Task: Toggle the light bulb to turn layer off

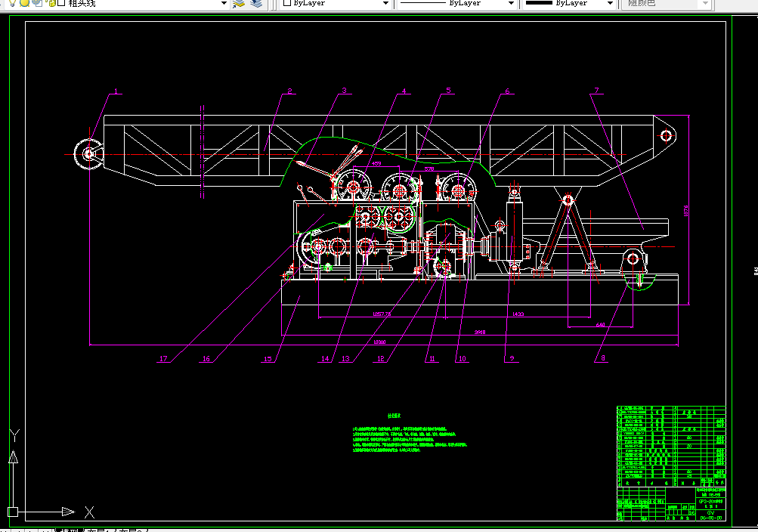Action: click(x=12, y=5)
